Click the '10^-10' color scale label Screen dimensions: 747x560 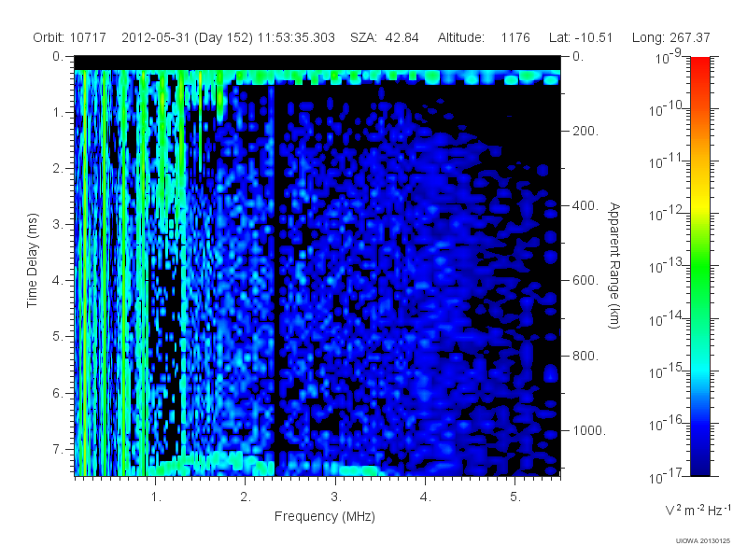665,109
